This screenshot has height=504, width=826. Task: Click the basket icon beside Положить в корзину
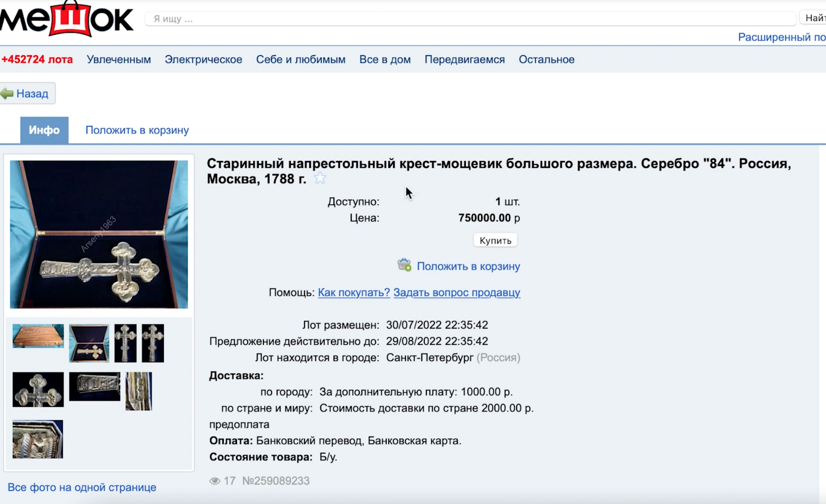click(404, 265)
